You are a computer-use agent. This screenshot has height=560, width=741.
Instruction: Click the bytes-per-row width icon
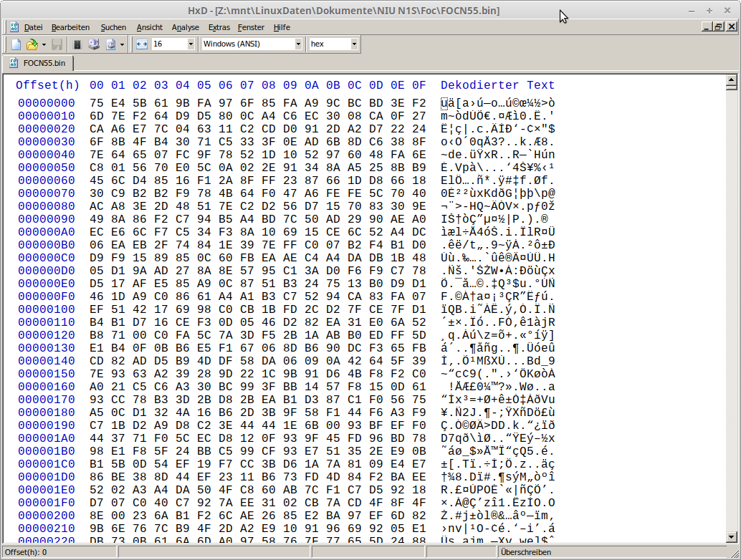pos(141,44)
